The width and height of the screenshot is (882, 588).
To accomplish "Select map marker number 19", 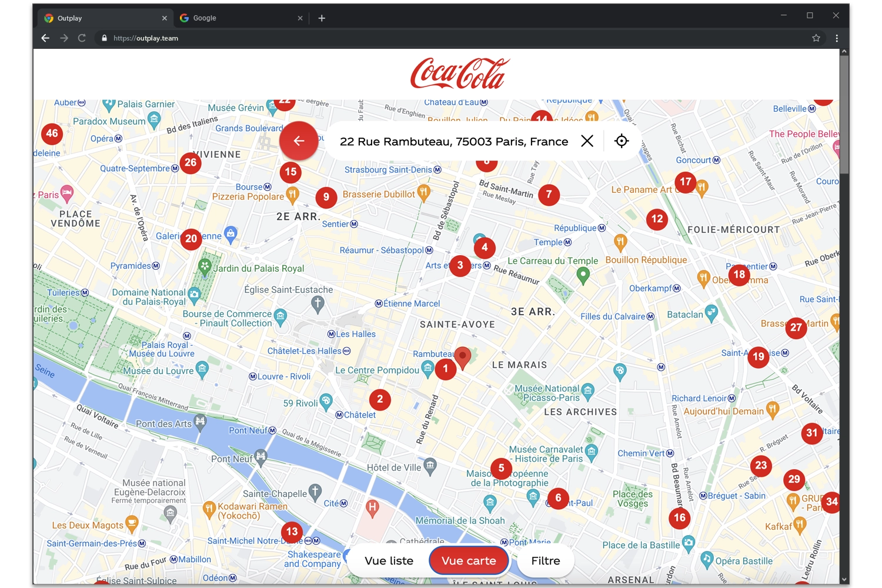I will point(759,357).
